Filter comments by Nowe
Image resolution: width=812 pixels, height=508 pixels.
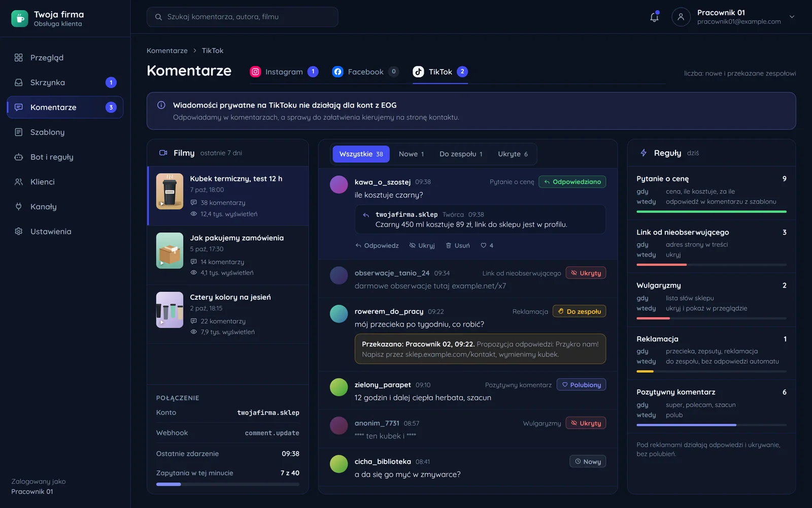(x=411, y=154)
